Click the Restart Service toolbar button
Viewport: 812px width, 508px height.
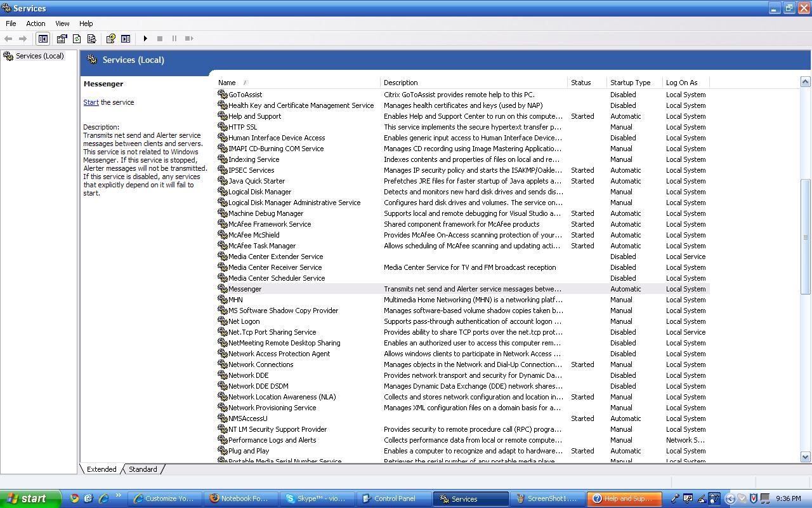[189, 39]
